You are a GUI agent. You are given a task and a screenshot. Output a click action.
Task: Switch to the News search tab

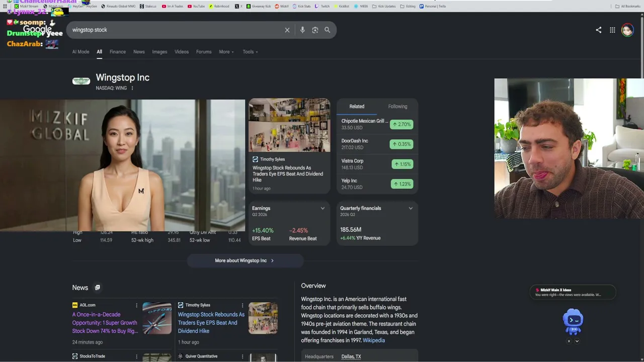[x=139, y=52]
